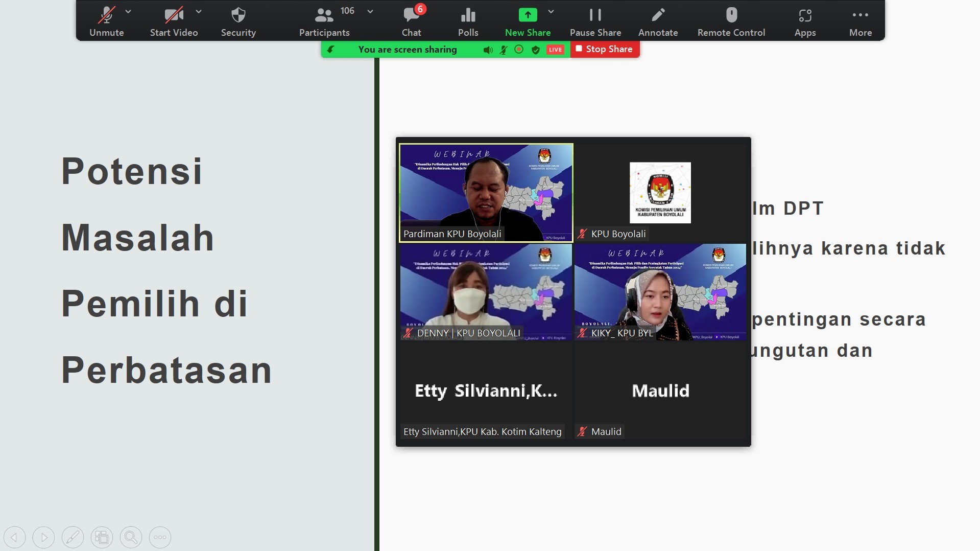Image resolution: width=980 pixels, height=551 pixels.
Task: Open slideshow pen pointer tool
Action: point(73,537)
